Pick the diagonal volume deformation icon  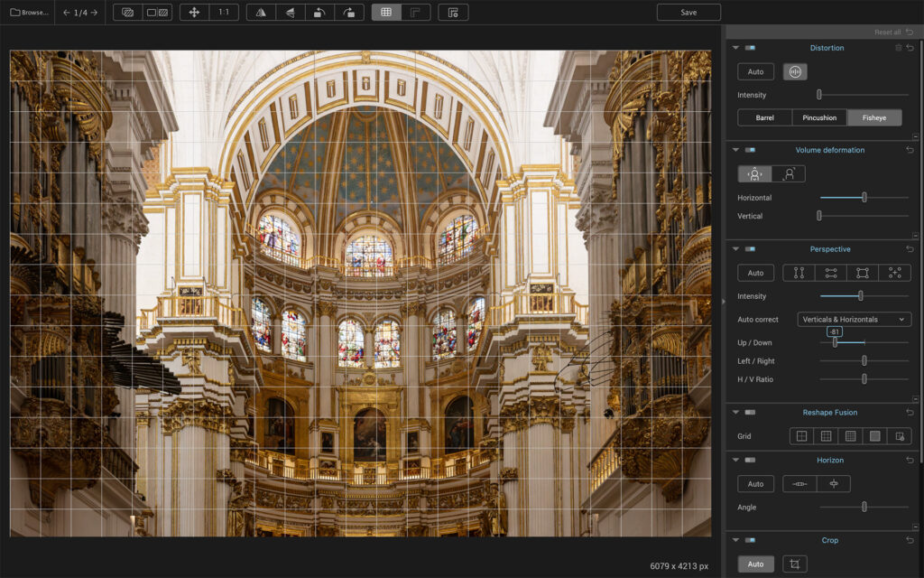coord(788,174)
